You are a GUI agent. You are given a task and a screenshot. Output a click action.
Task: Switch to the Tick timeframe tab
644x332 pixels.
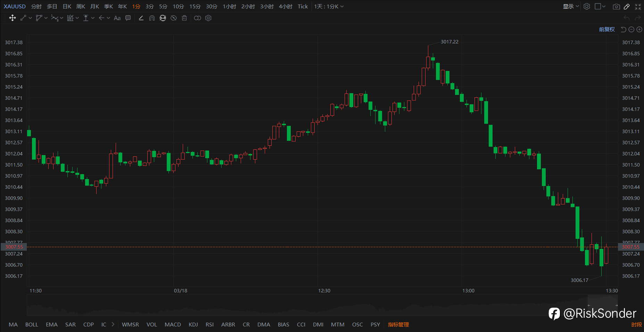pos(303,7)
